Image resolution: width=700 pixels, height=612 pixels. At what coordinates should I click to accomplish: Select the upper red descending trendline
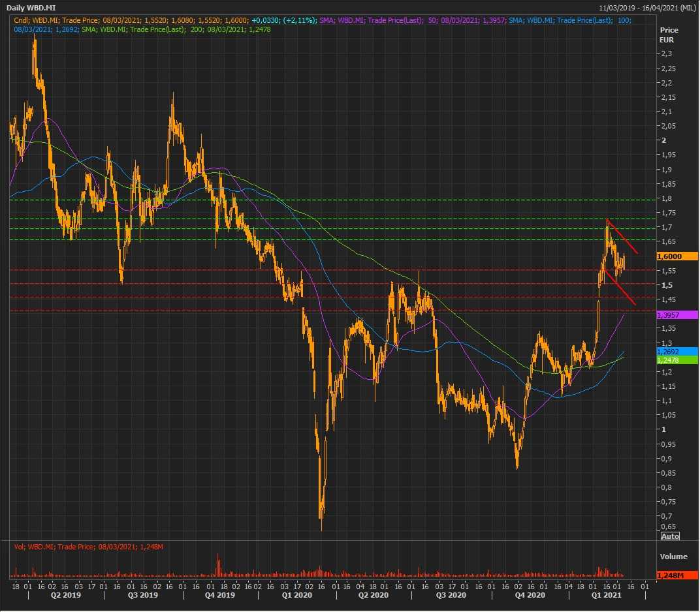622,236
